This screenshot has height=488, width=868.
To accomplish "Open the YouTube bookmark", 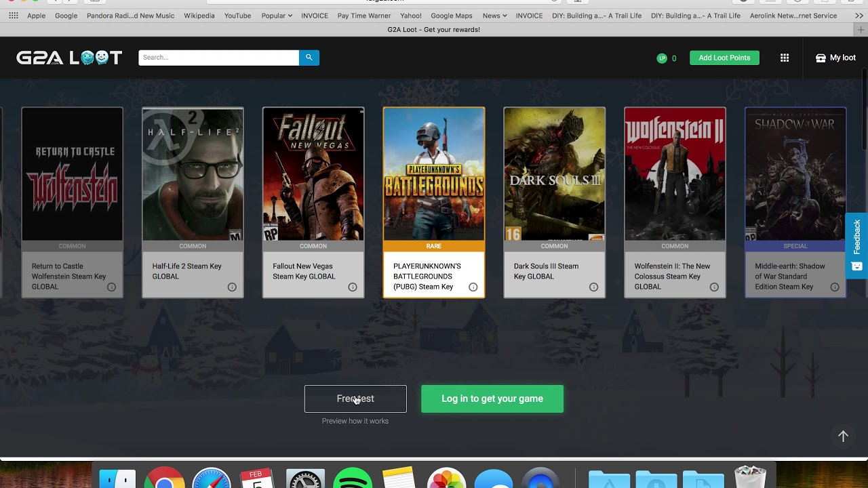I will (237, 16).
